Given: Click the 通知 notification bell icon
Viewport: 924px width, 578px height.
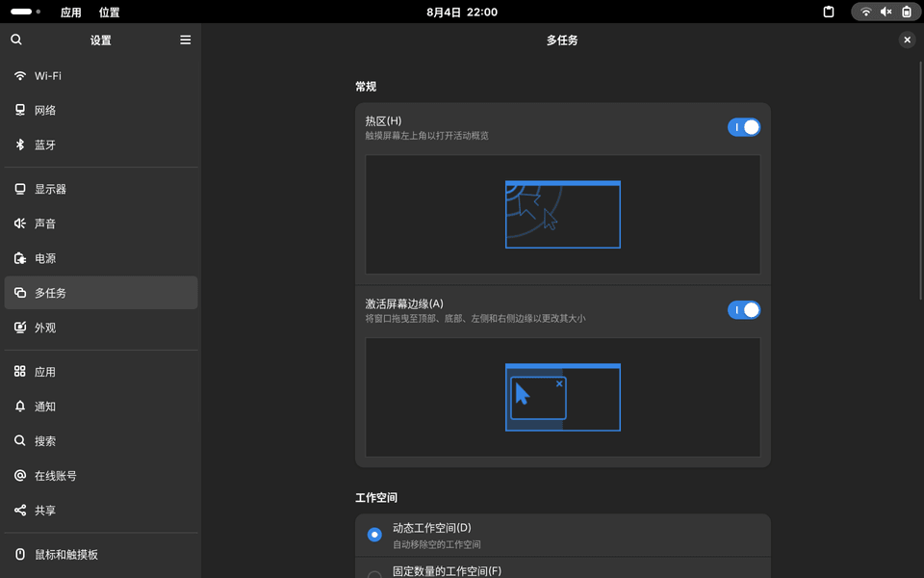Looking at the screenshot, I should click(x=20, y=407).
